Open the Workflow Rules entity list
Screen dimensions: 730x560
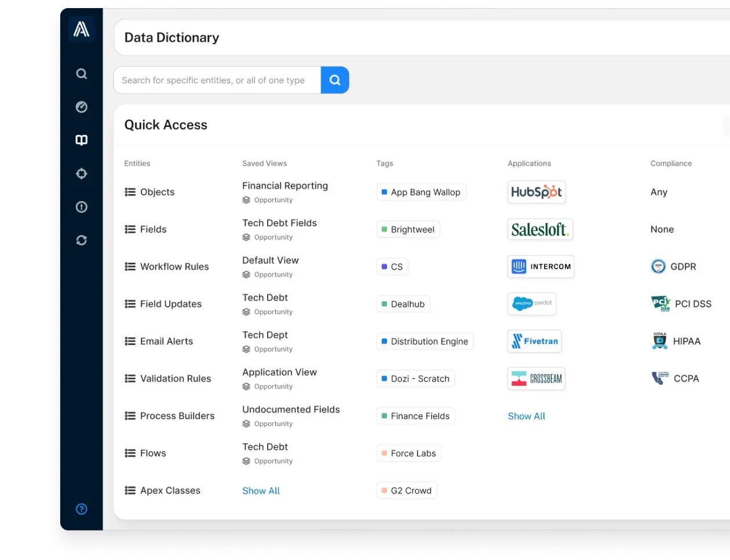[167, 266]
